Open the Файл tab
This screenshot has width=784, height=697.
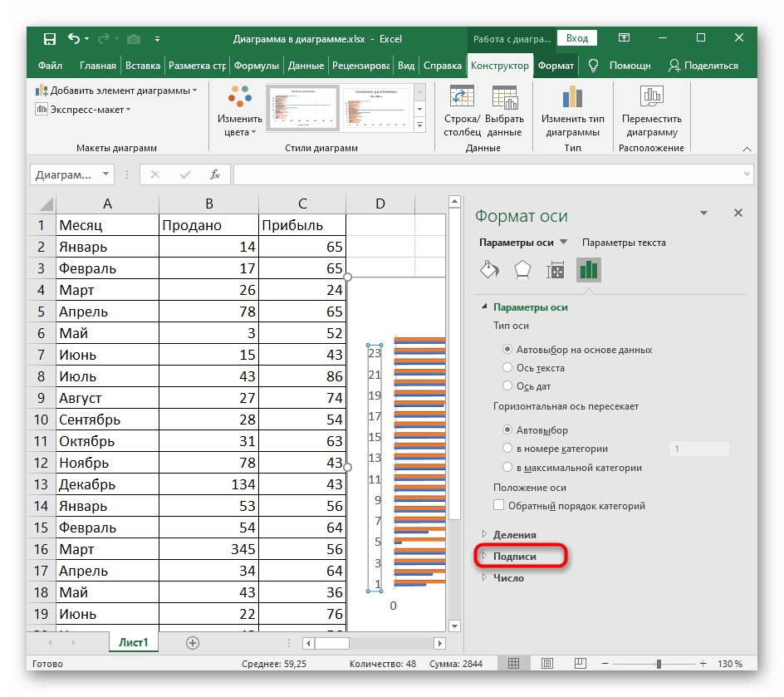click(50, 66)
